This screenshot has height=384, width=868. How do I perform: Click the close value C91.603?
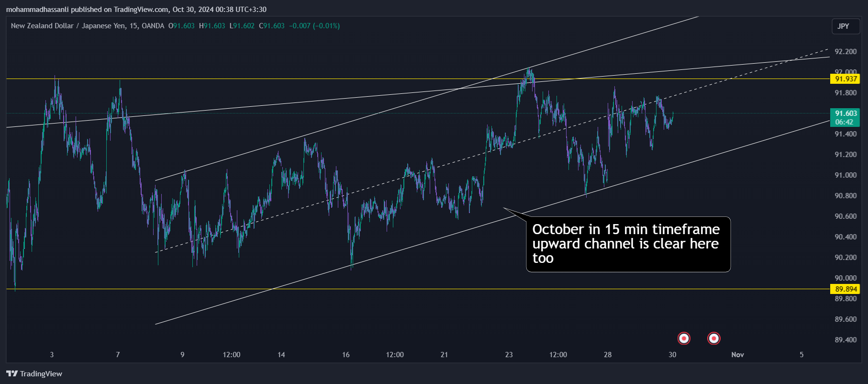(x=272, y=26)
